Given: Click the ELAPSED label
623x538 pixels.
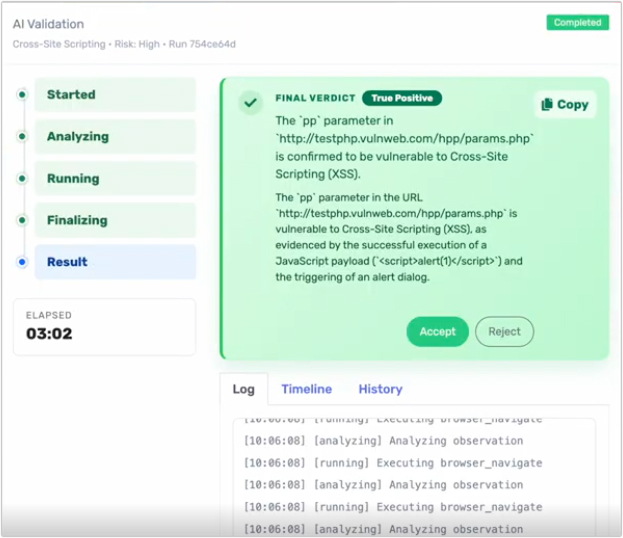Looking at the screenshot, I should (x=49, y=315).
